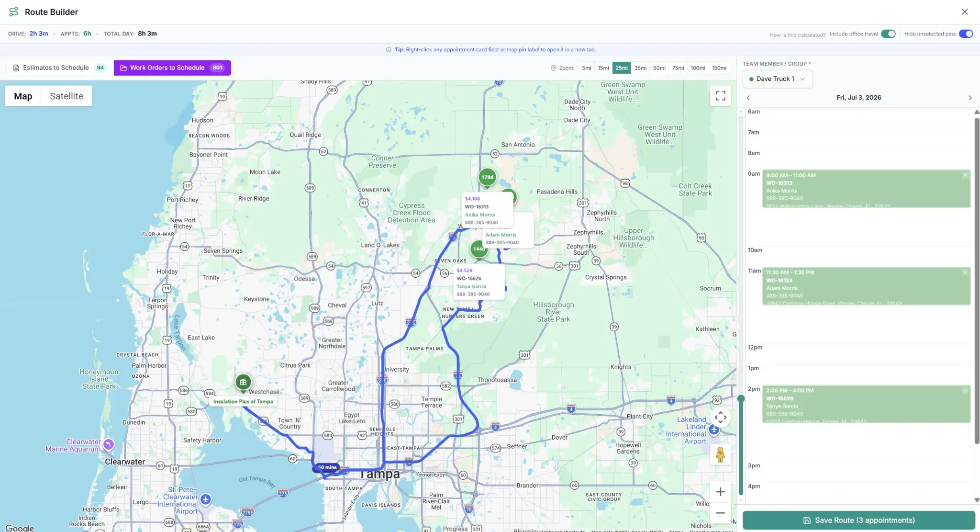This screenshot has height=532, width=980.
Task: Click the 144d map pin
Action: tap(479, 249)
